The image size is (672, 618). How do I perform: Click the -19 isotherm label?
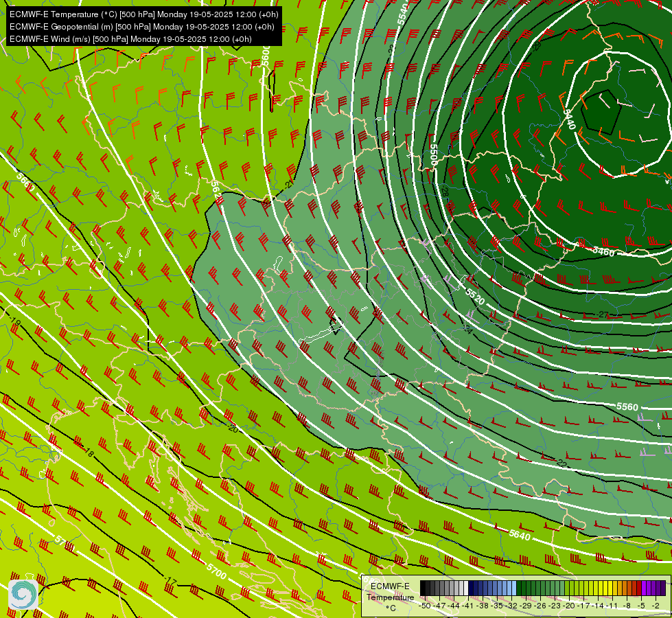tap(14, 321)
